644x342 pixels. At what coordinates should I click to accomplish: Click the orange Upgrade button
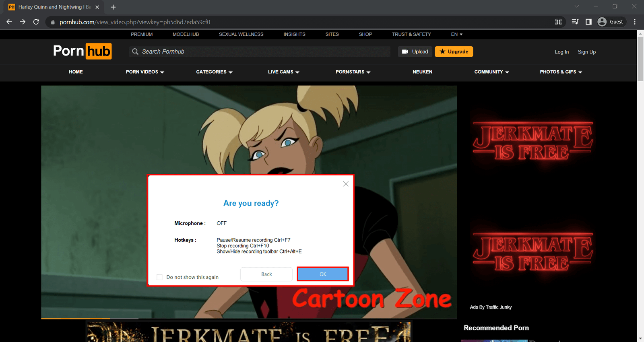pos(454,52)
